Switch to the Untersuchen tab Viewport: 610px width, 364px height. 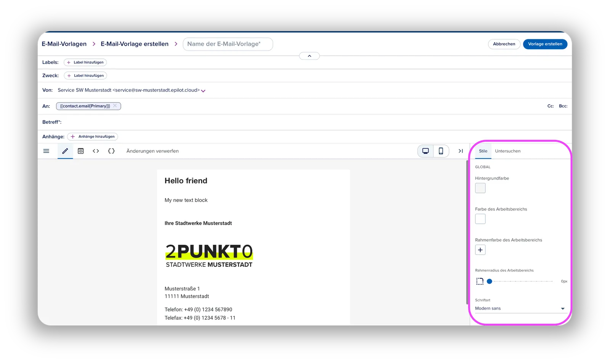click(x=507, y=151)
